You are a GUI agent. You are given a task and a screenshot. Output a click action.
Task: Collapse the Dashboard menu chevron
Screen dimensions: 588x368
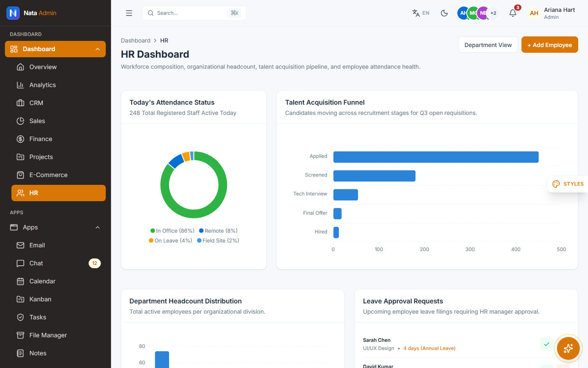(x=98, y=49)
